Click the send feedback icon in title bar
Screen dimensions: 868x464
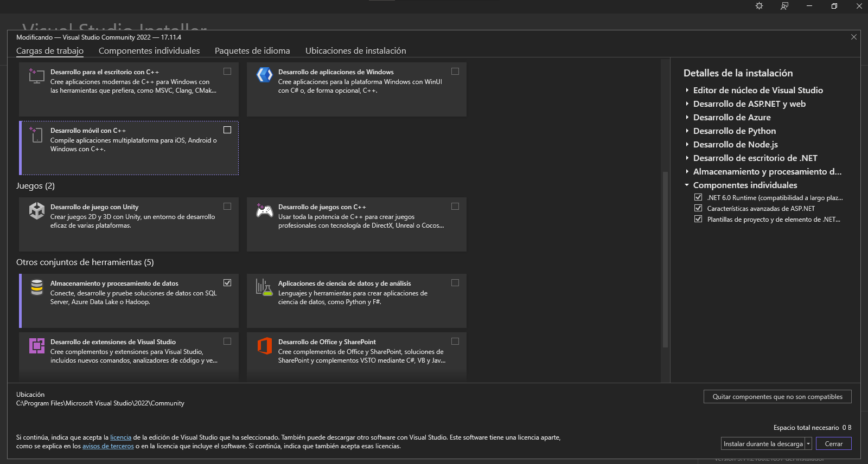coord(784,6)
